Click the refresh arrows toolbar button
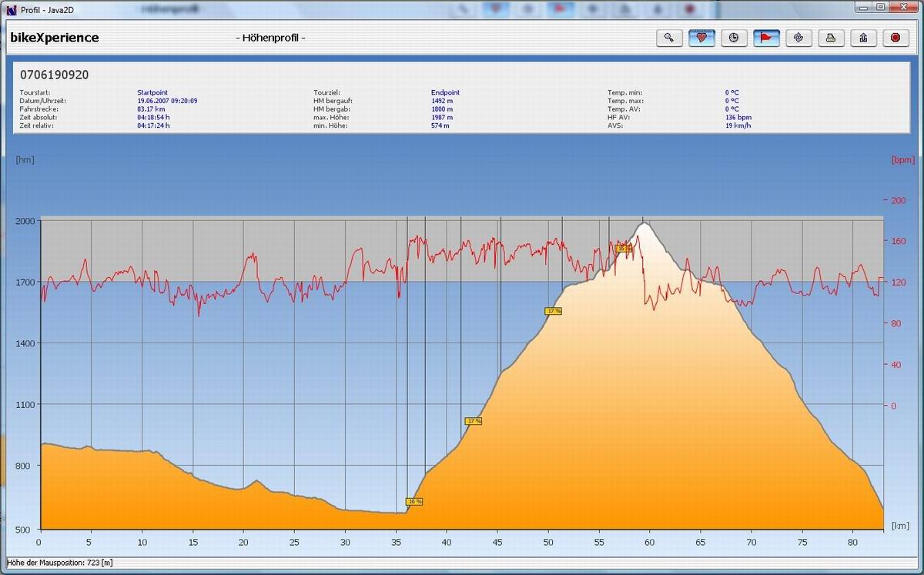924x575 pixels. coord(798,38)
